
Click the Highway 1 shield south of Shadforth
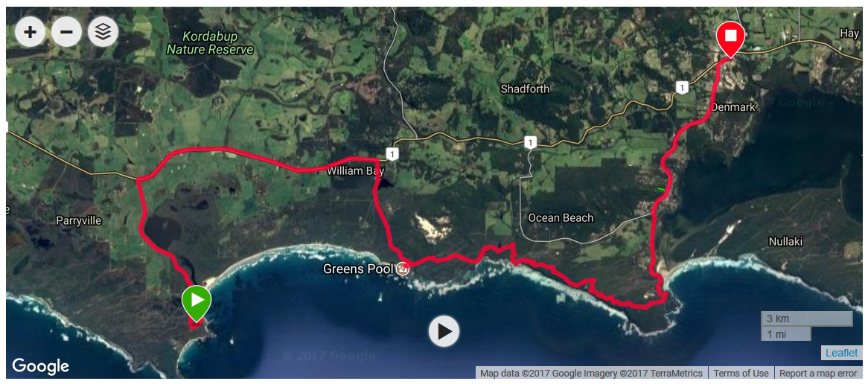click(530, 144)
